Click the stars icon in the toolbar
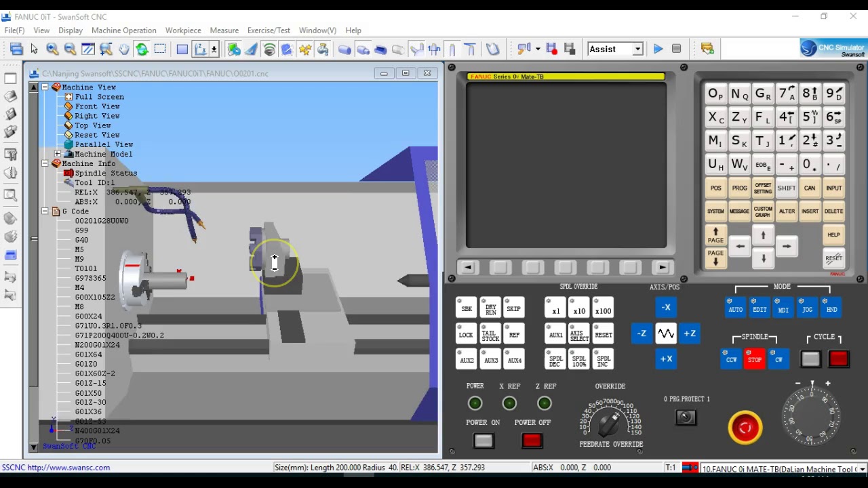The width and height of the screenshot is (868, 488). (x=304, y=49)
